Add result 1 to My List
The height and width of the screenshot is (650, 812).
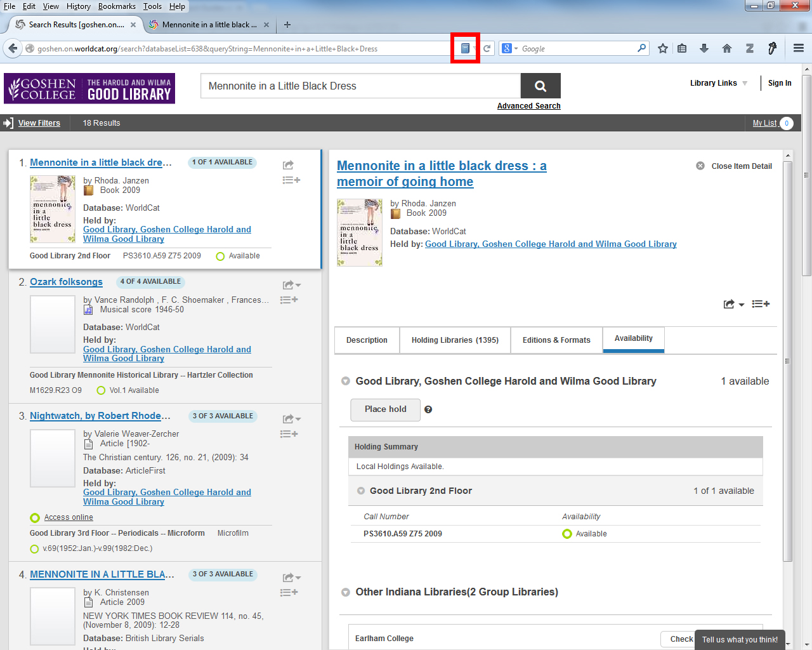[x=291, y=180]
